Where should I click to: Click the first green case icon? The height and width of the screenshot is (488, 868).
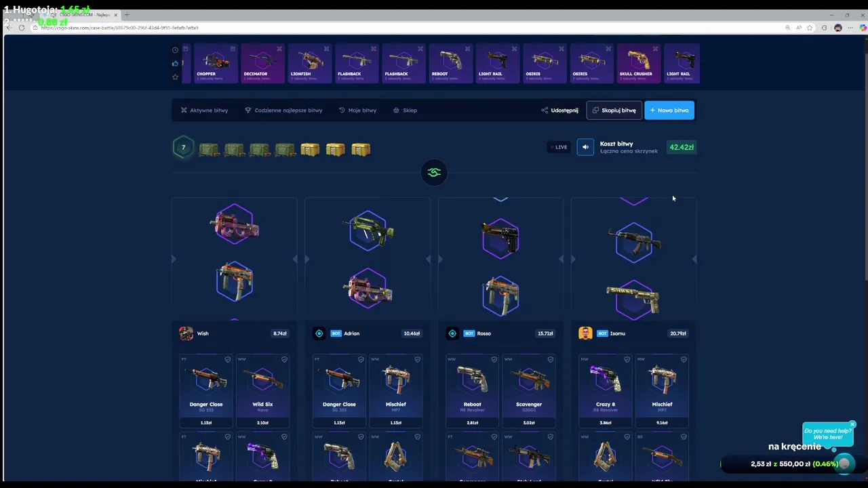pyautogui.click(x=209, y=149)
